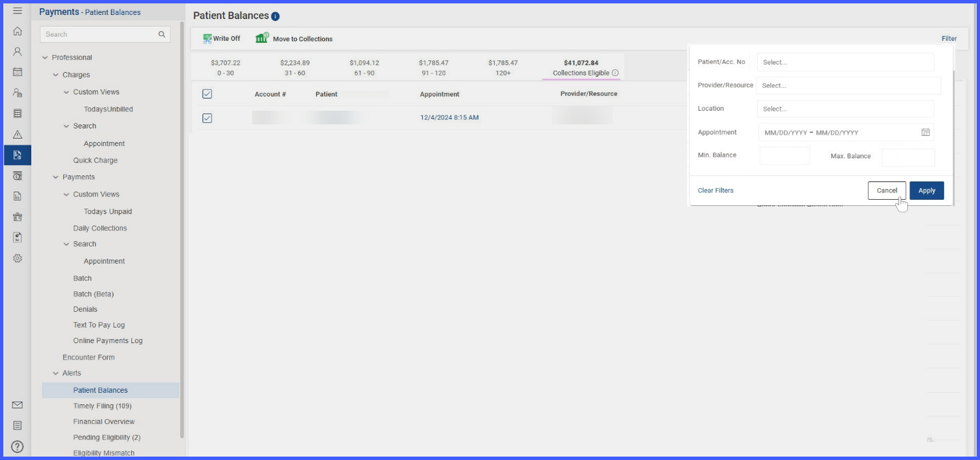Click the Min. Balance input field
The image size is (980, 460).
(784, 156)
